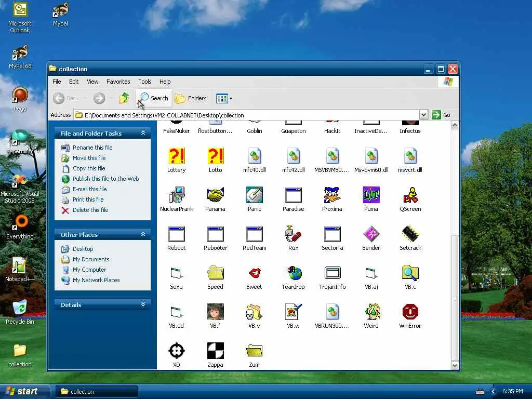Click the file list scroll down arrow

pos(455,365)
